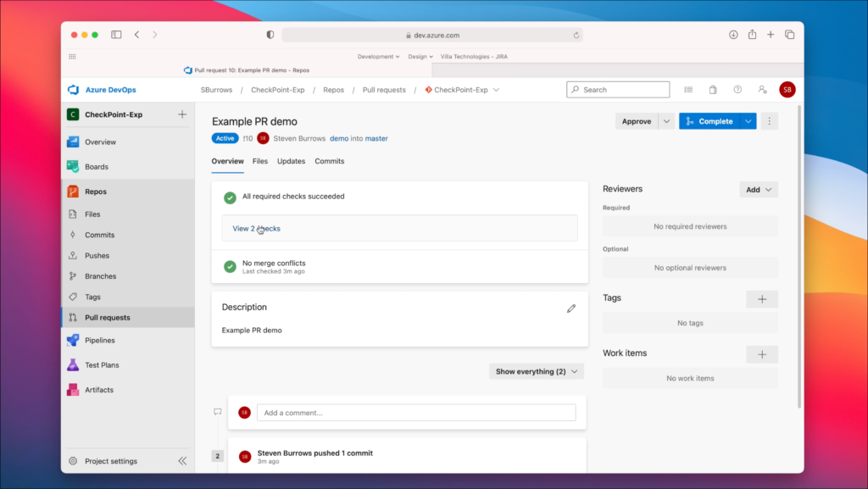
Task: Select the Pull request 10 browser tab
Action: 247,70
